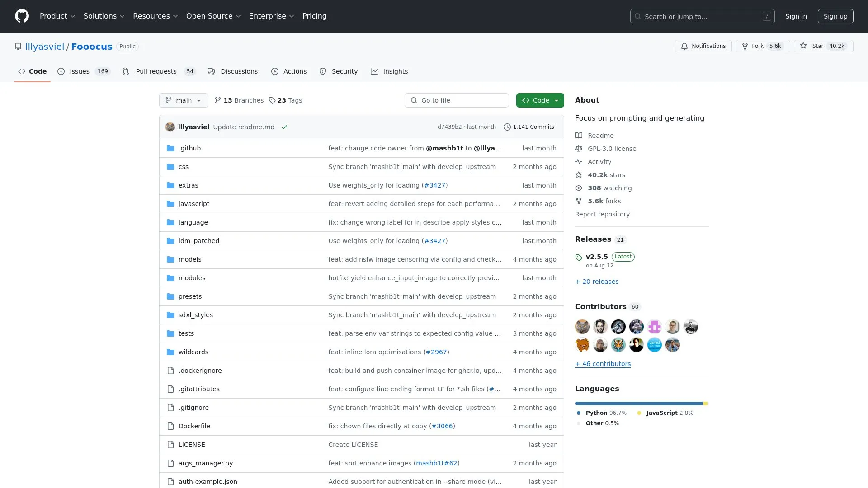Open the Discussions tab
Screen dimensions: 868x488
pos(239,71)
